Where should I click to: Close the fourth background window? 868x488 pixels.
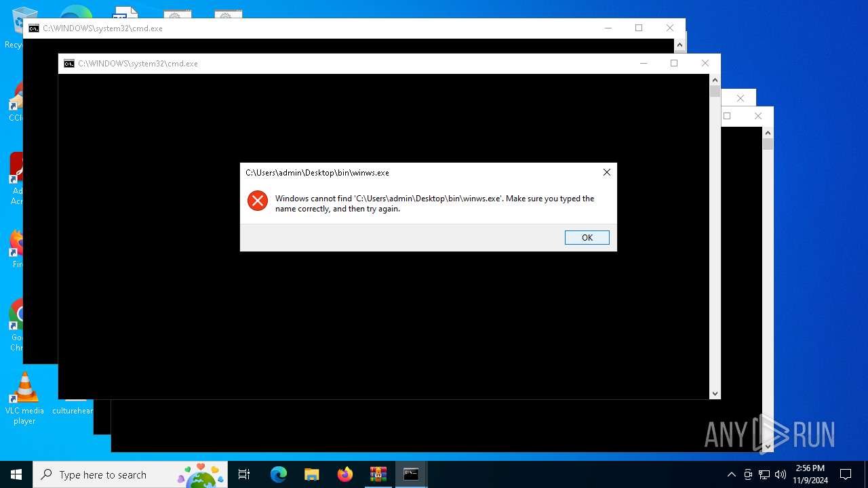point(758,116)
